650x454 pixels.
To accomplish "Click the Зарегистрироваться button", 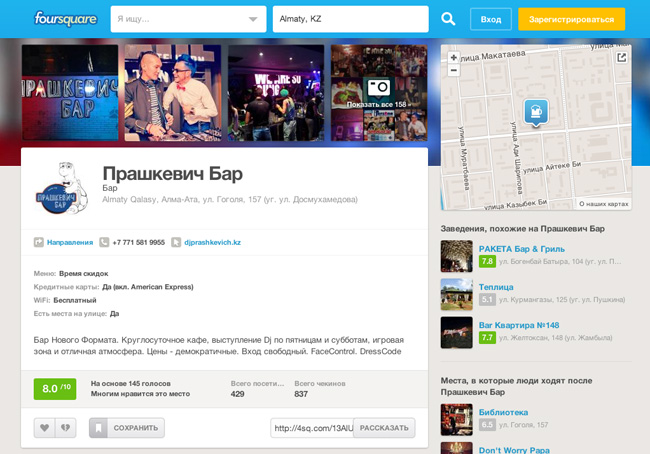I will [571, 19].
